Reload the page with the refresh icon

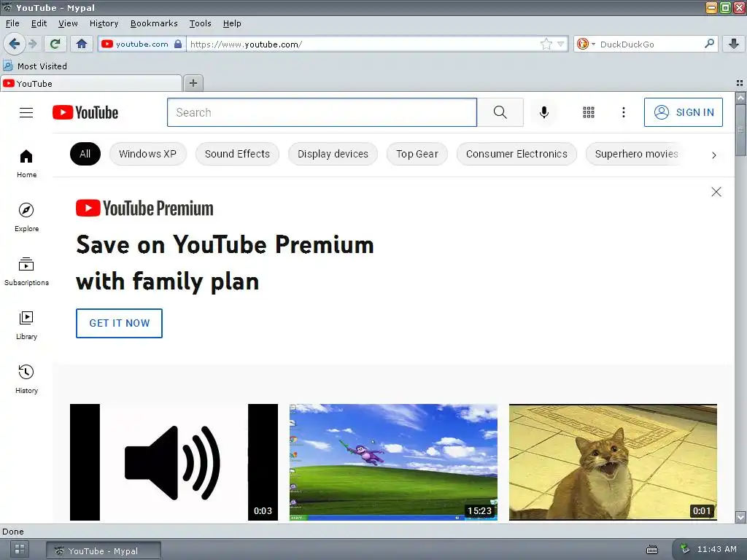tap(55, 44)
